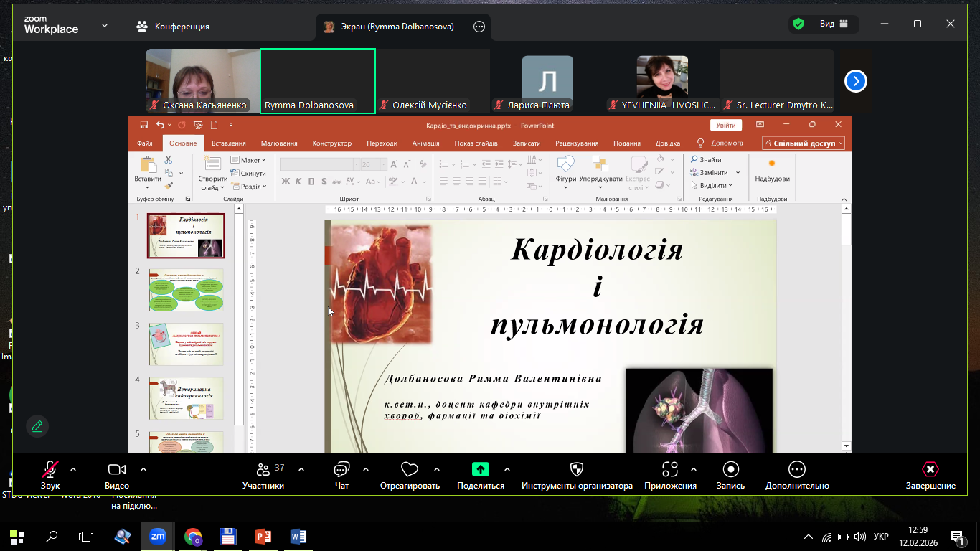The height and width of the screenshot is (551, 980).
Task: Toggle the camera with Видео button
Action: (117, 470)
